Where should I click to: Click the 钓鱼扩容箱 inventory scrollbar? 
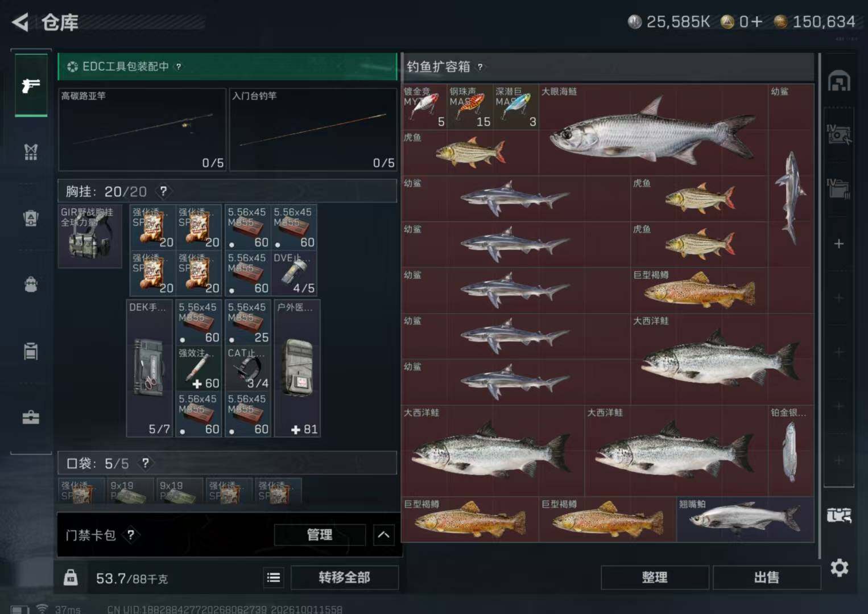point(819,306)
